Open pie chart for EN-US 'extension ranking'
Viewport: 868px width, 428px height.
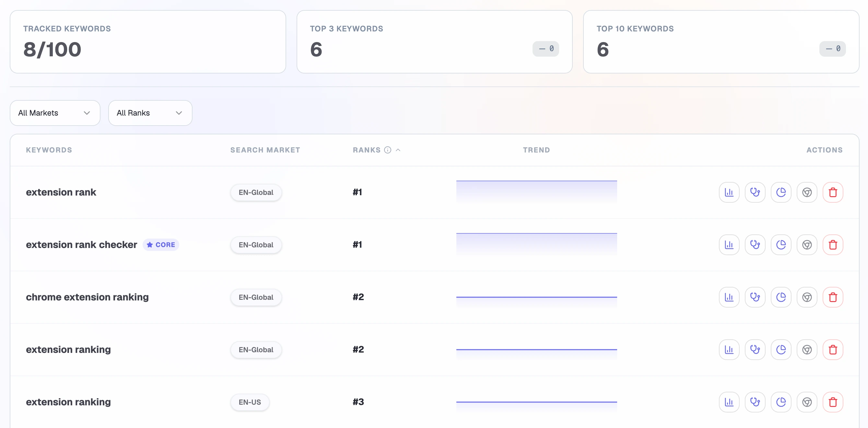[781, 402]
